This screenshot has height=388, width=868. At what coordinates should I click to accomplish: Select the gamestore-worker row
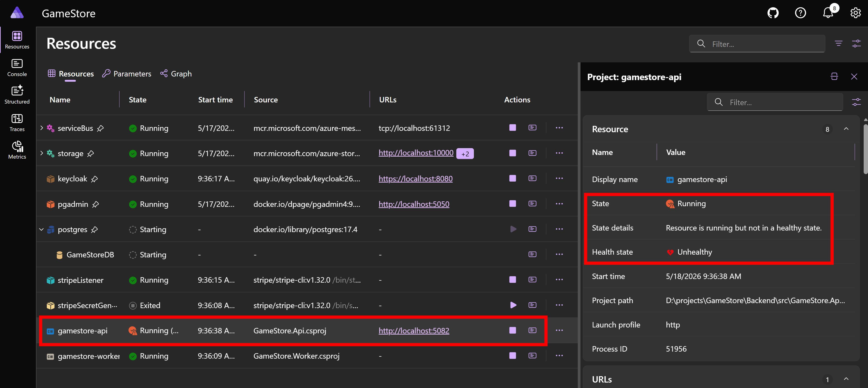pyautogui.click(x=307, y=356)
